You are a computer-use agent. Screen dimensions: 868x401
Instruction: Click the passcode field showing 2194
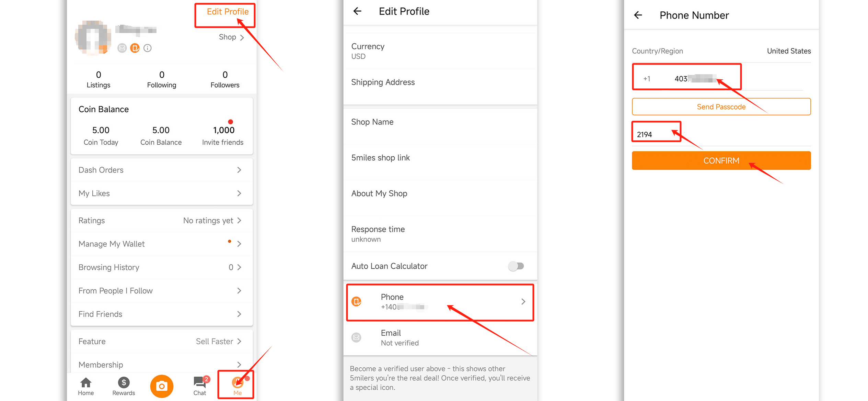coord(721,134)
